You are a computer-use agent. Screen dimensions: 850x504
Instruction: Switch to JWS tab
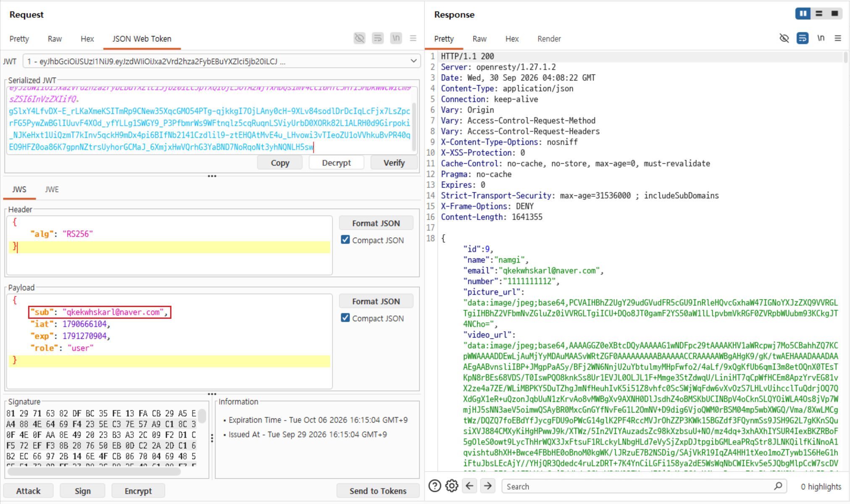[x=19, y=189]
